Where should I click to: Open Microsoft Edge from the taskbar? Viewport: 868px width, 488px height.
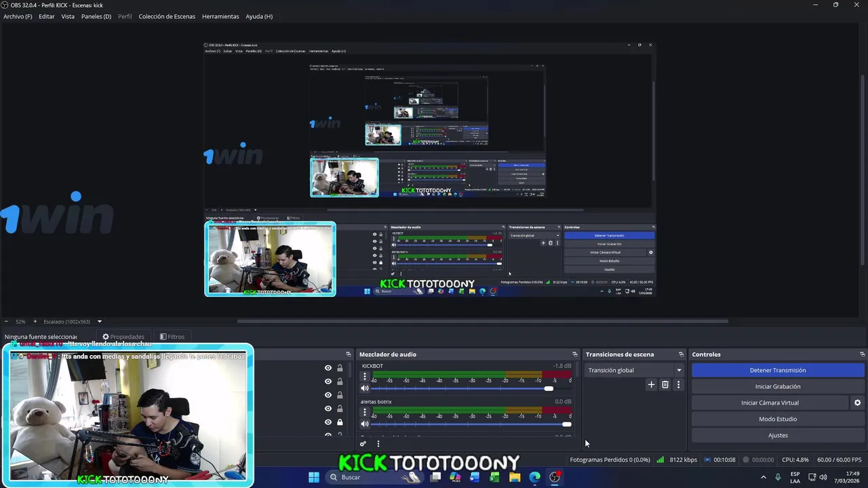coord(534,477)
